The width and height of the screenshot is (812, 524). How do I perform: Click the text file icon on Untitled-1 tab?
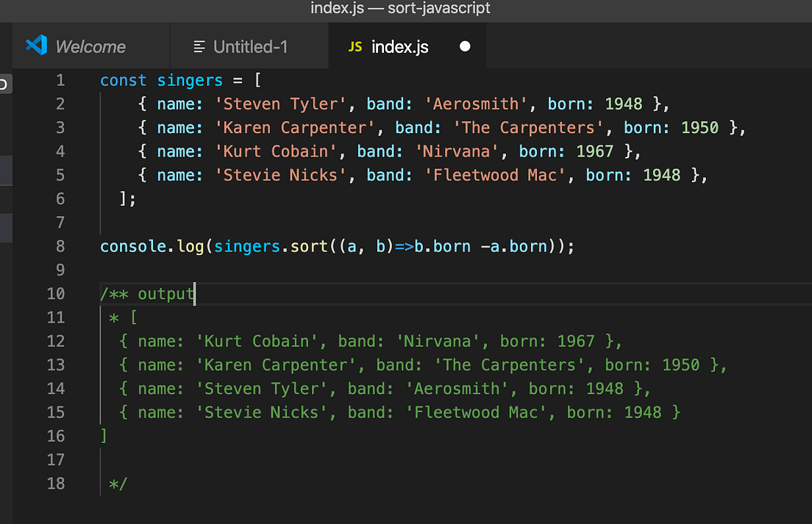199,46
